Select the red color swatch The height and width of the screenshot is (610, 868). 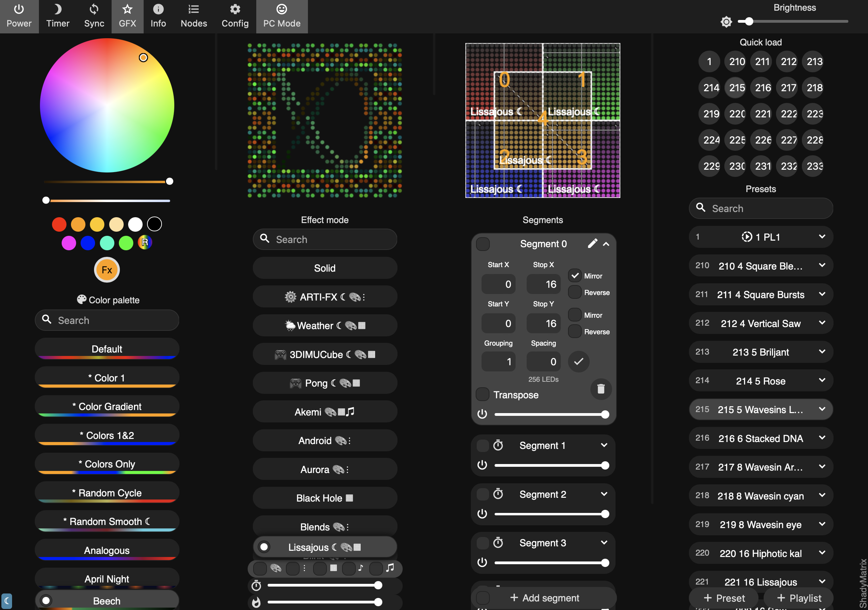click(59, 224)
